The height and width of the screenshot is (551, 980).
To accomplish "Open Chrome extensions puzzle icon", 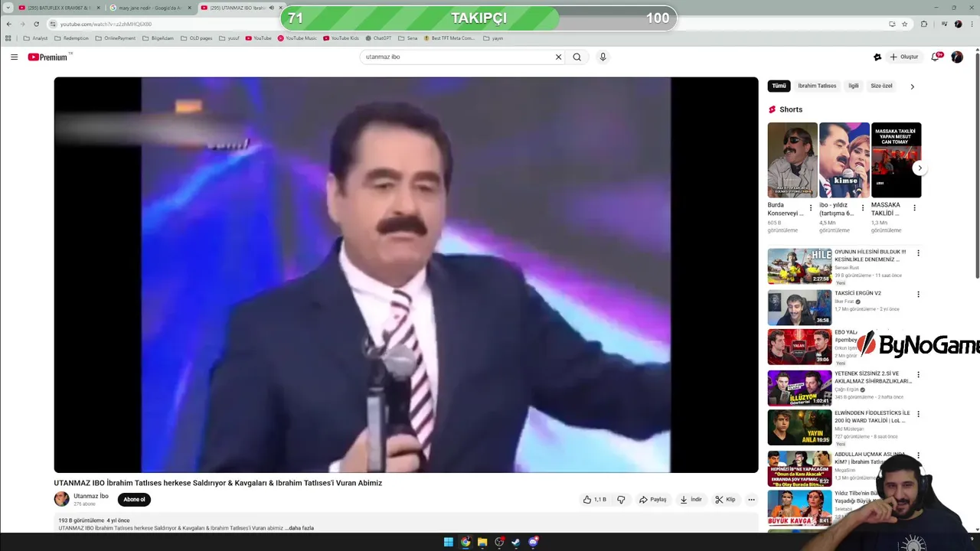I will [x=924, y=24].
